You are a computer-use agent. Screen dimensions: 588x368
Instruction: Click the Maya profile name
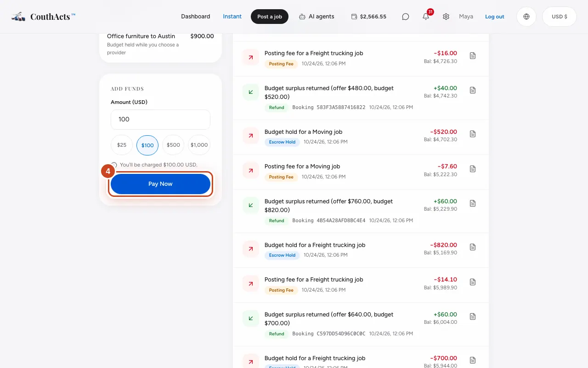pos(466,17)
